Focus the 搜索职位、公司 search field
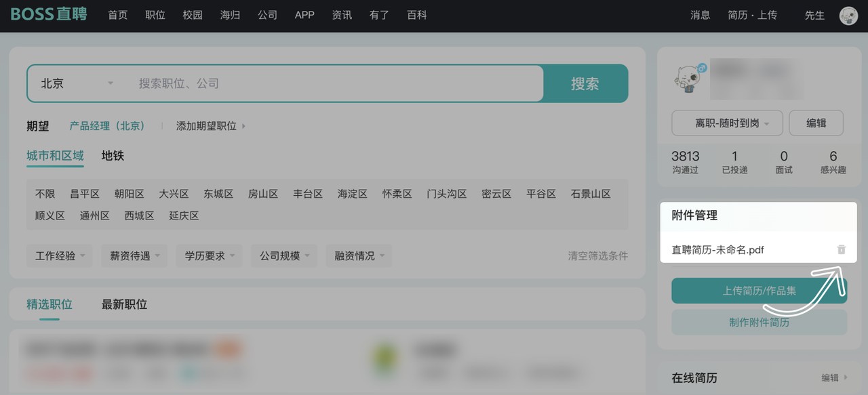 (336, 83)
